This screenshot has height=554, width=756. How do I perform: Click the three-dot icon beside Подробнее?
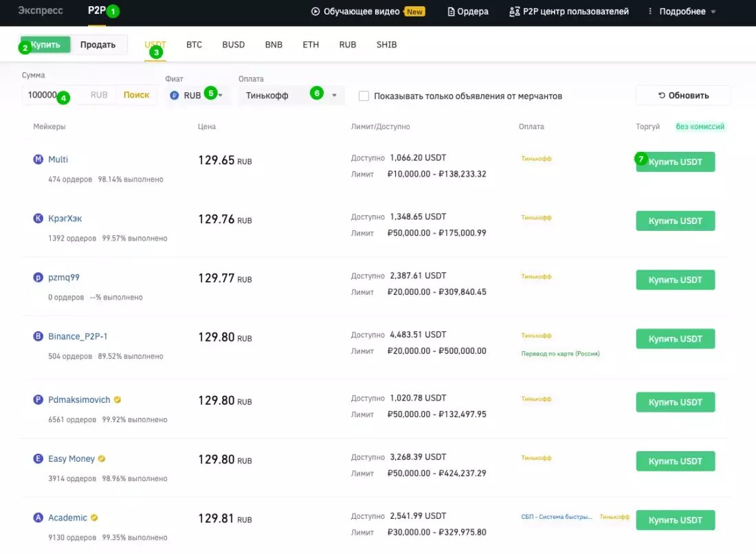(650, 10)
